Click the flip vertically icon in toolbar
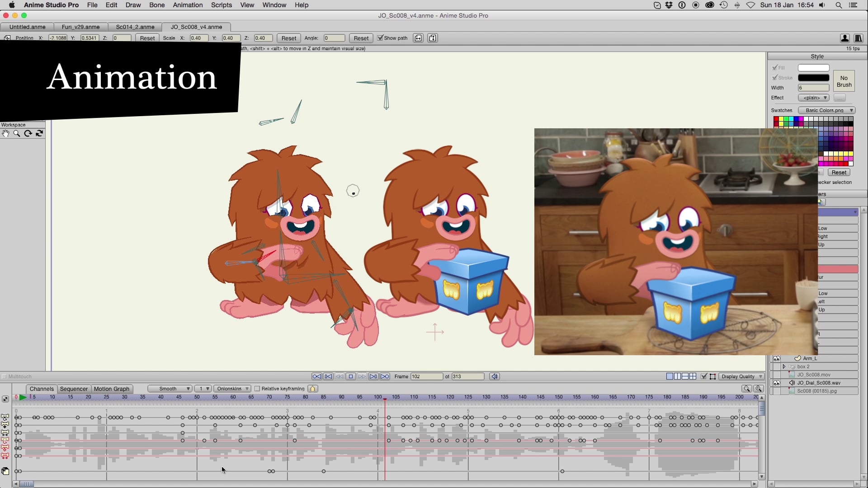 pos(433,38)
